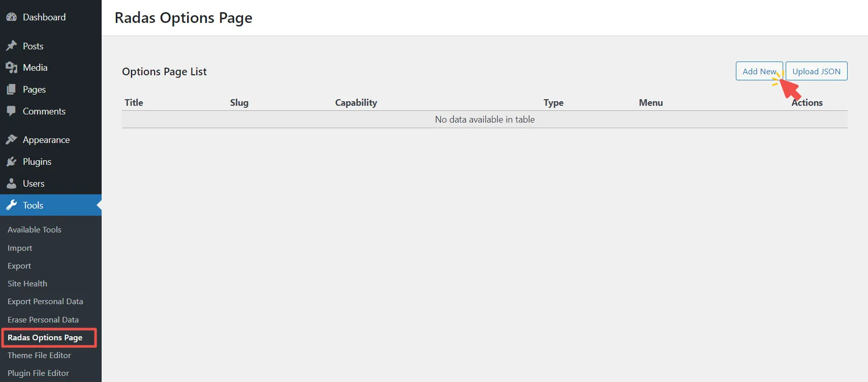Viewport: 868px width, 382px height.
Task: Click the Comments speech bubble icon
Action: coord(11,111)
